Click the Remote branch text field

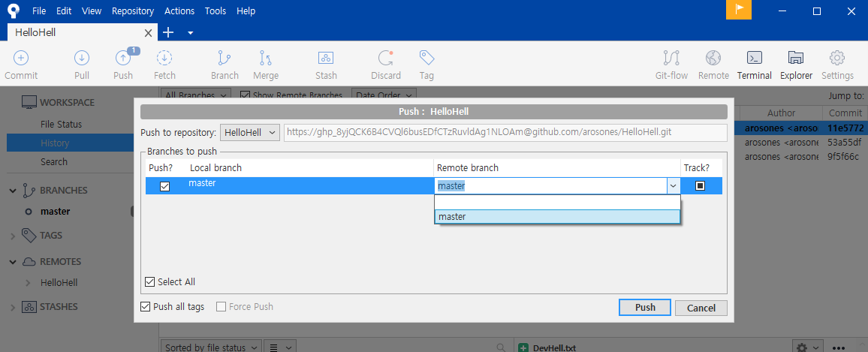(551, 186)
